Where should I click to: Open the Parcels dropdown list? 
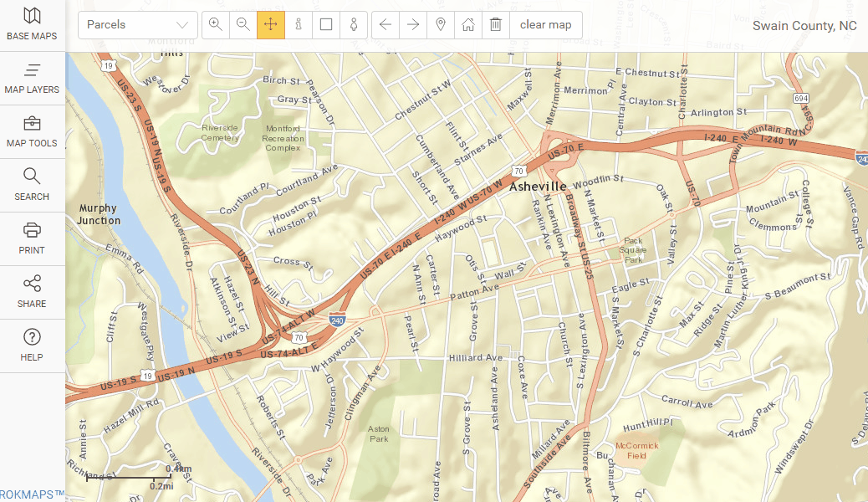138,24
